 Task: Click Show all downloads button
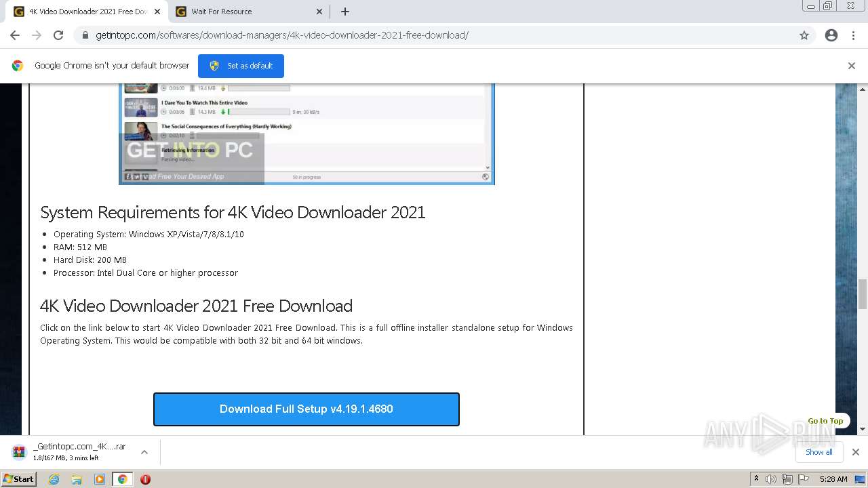[x=819, y=452]
